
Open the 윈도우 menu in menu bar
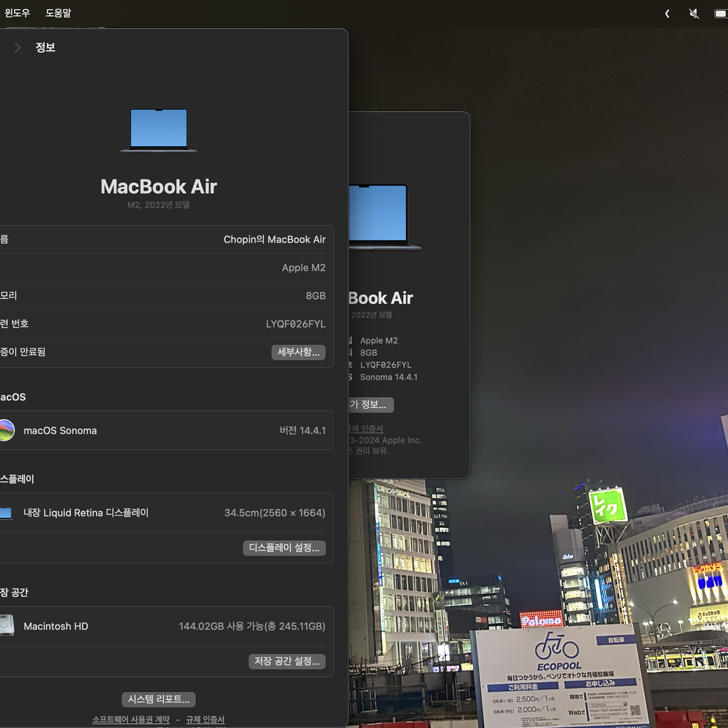coord(17,13)
